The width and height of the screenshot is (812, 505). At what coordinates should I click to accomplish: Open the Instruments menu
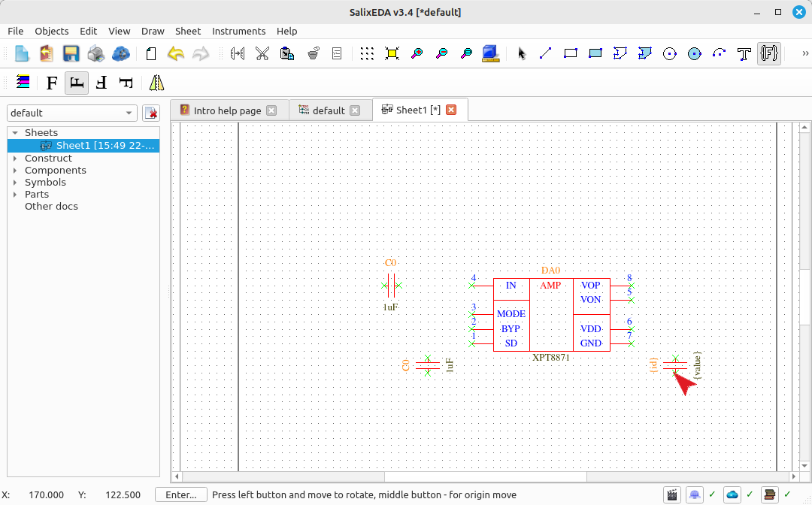coord(239,31)
